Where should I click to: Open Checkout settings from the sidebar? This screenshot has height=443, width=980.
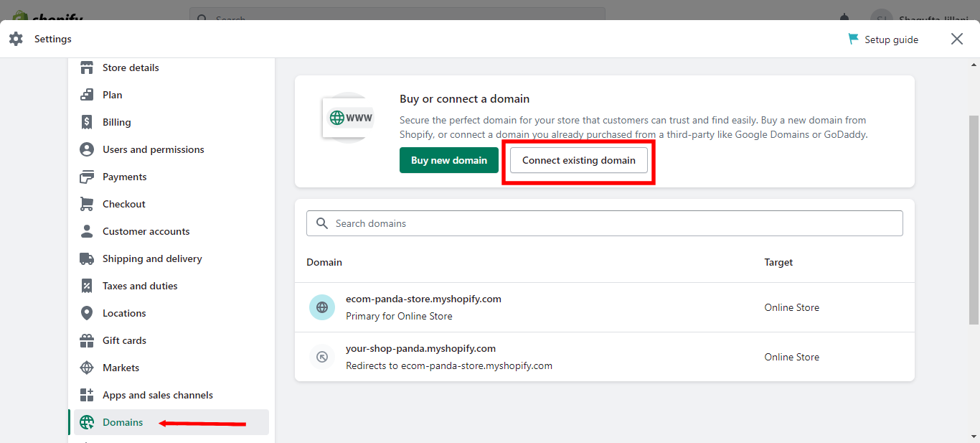point(122,204)
